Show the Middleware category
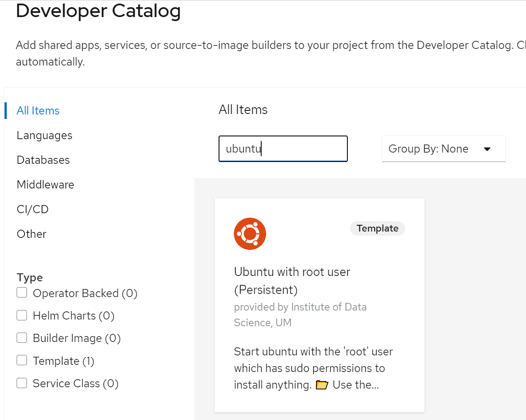Image resolution: width=526 pixels, height=420 pixels. (45, 184)
